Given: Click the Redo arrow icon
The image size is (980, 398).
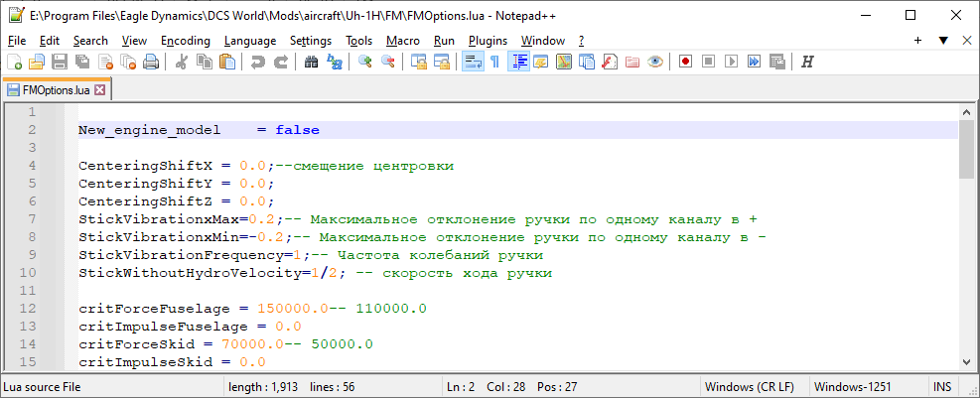Looking at the screenshot, I should pos(281,62).
